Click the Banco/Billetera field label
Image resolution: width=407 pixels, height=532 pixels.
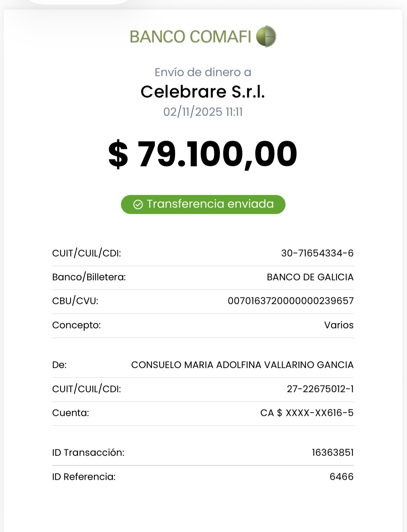89,277
